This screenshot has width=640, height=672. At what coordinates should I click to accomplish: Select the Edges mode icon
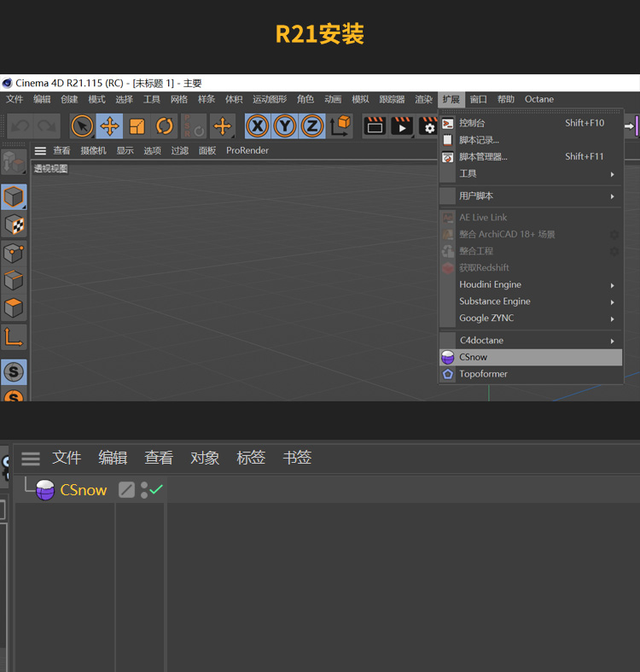point(14,280)
